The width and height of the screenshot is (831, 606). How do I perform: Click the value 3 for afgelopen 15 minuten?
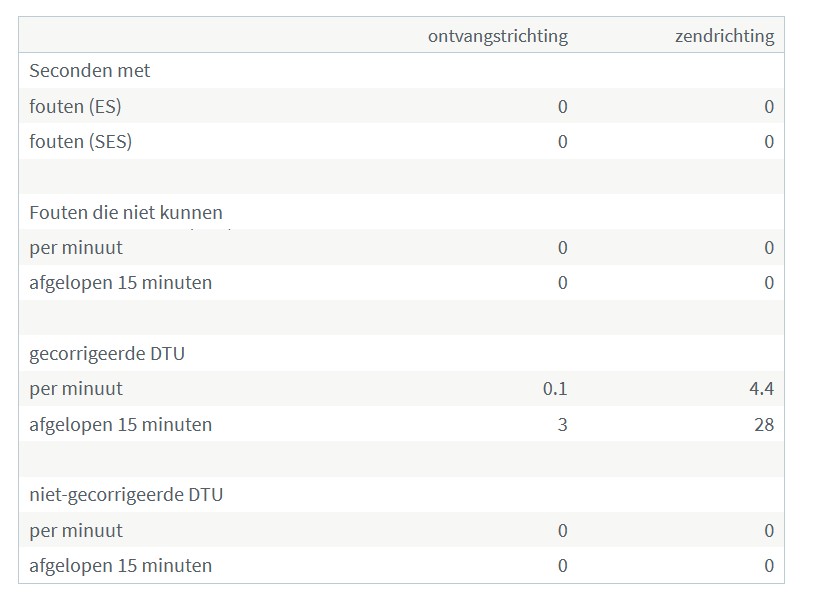coord(562,425)
